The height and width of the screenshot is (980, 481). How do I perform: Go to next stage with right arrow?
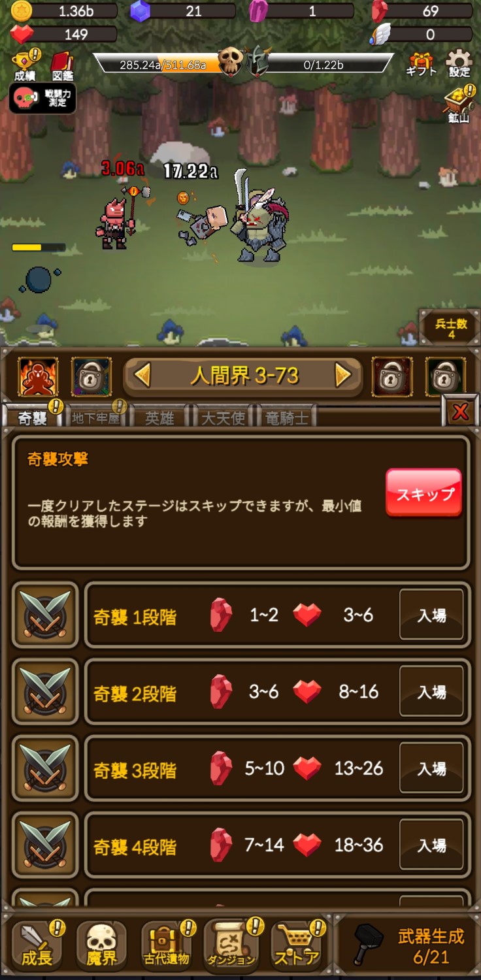(x=344, y=375)
